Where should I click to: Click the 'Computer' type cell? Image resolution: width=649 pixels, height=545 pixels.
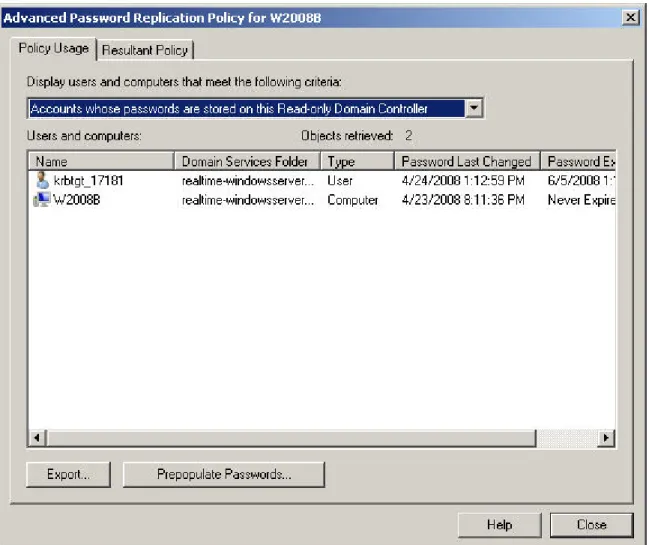tap(353, 200)
